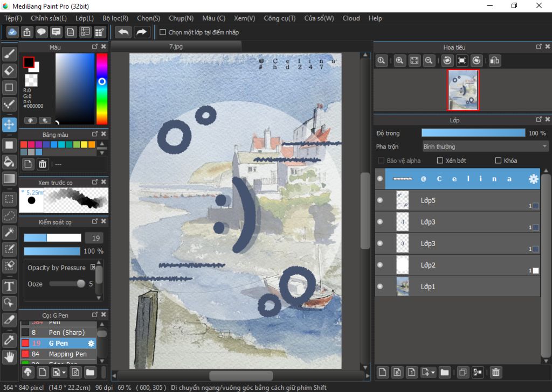The width and height of the screenshot is (552, 392).
Task: Toggle visibility of @Celina text layer
Action: point(380,179)
